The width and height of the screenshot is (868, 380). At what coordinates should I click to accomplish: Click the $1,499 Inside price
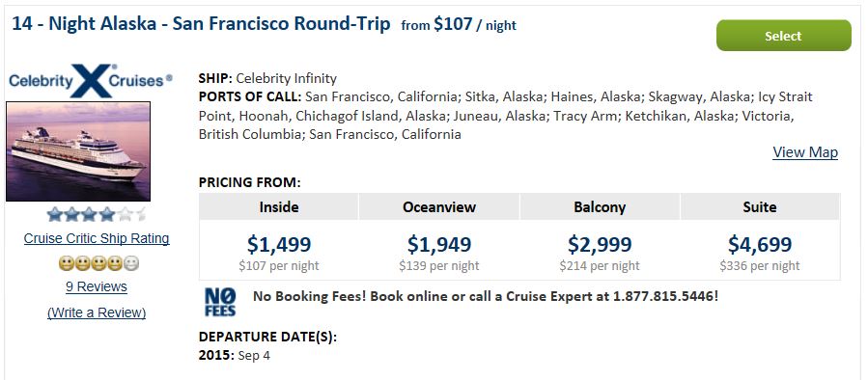click(279, 244)
